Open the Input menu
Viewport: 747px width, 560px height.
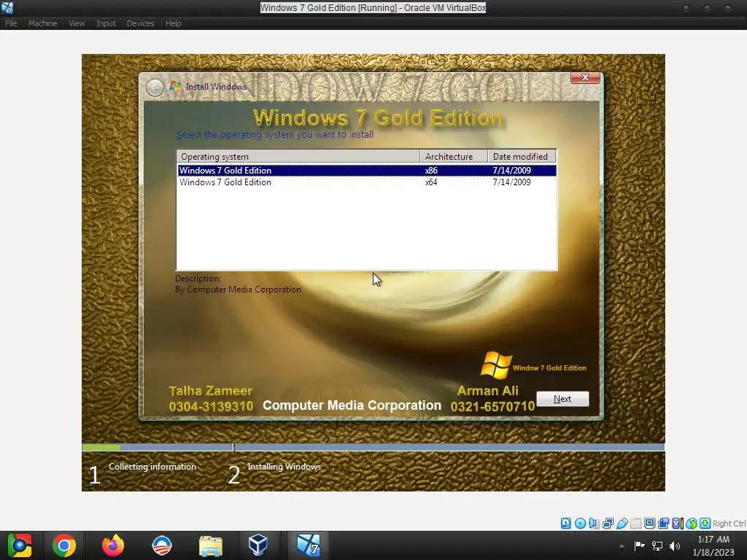point(106,23)
